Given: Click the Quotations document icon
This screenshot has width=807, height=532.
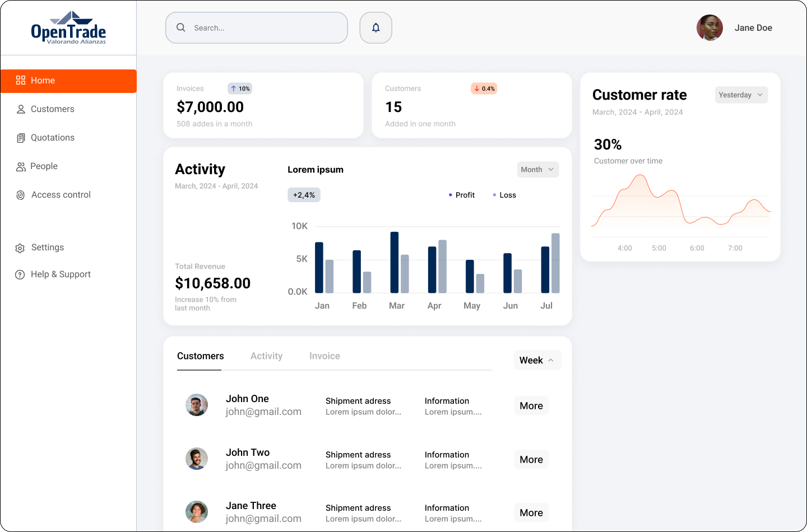Looking at the screenshot, I should (x=21, y=138).
